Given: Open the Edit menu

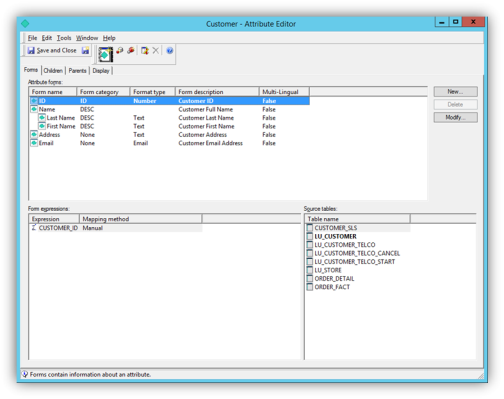Looking at the screenshot, I should [x=47, y=38].
